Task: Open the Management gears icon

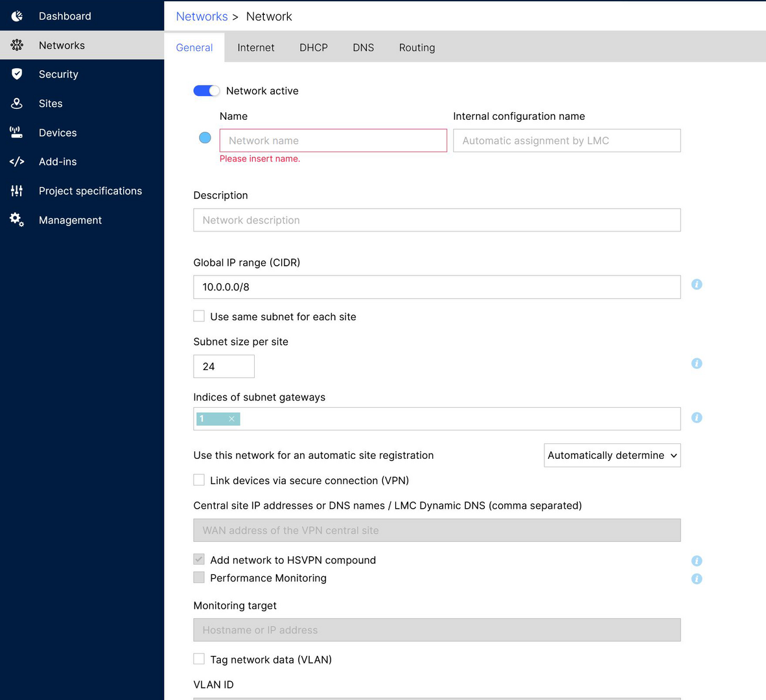Action: pos(17,220)
